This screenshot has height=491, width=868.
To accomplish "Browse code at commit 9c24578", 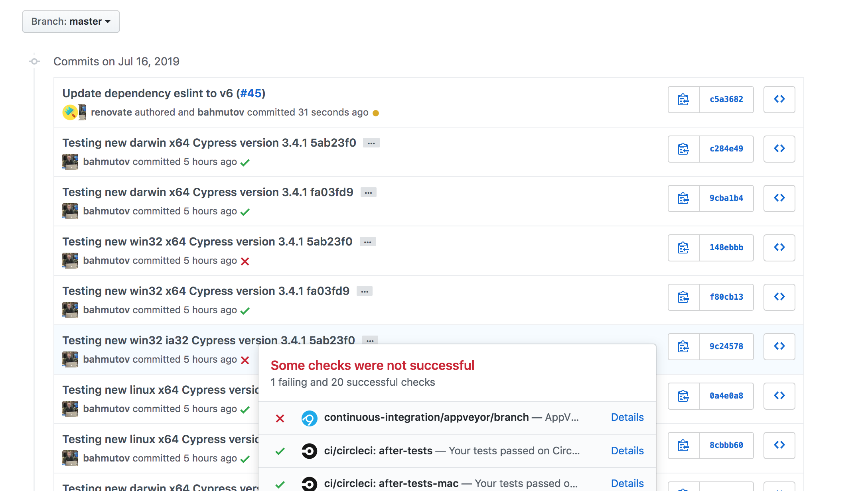I will (x=779, y=346).
